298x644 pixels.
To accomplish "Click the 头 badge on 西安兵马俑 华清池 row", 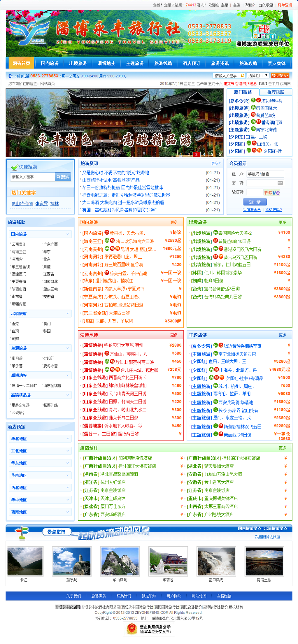I will (x=216, y=402).
